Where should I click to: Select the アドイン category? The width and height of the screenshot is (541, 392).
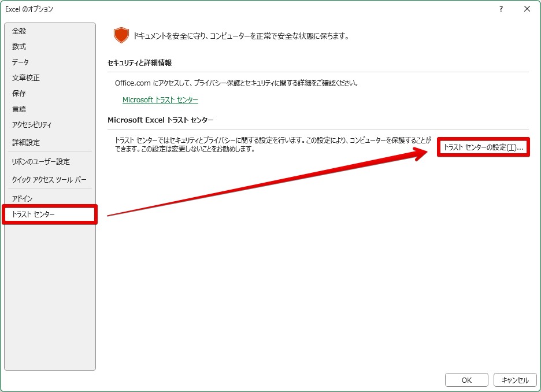50,198
